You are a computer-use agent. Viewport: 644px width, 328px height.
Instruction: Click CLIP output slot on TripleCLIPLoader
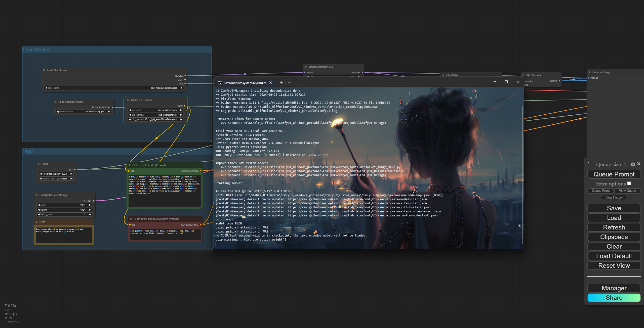point(184,106)
